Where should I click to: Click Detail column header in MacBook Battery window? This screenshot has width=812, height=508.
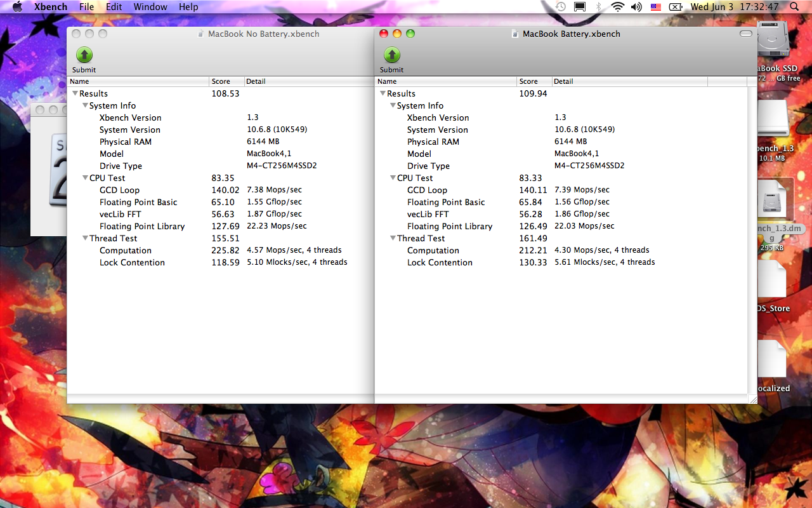(629, 81)
